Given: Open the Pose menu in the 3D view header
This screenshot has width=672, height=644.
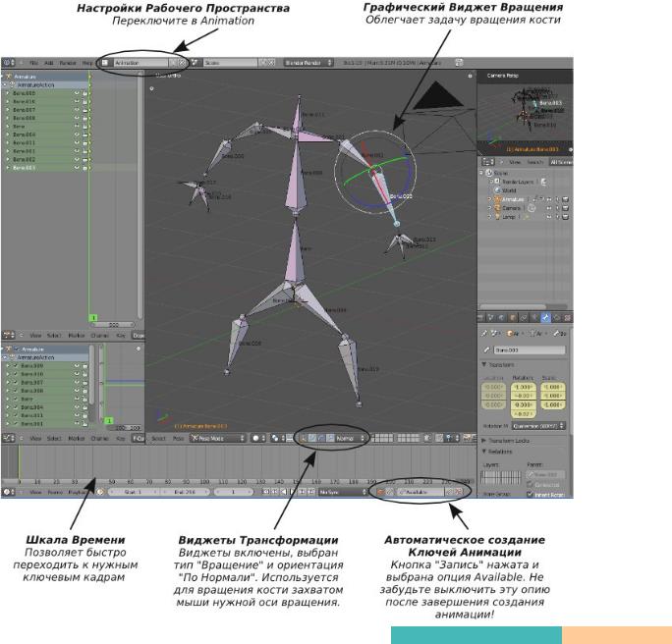Looking at the screenshot, I should click(x=178, y=438).
